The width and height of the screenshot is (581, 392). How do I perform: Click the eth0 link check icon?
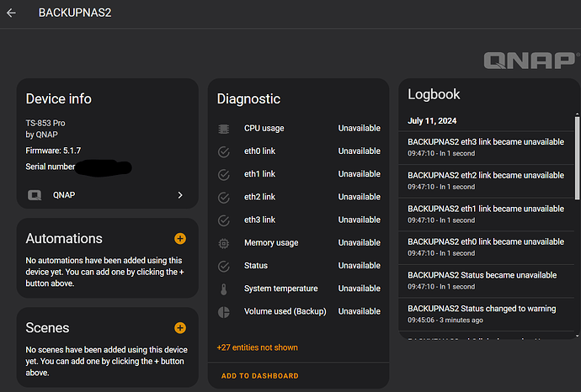(x=223, y=151)
